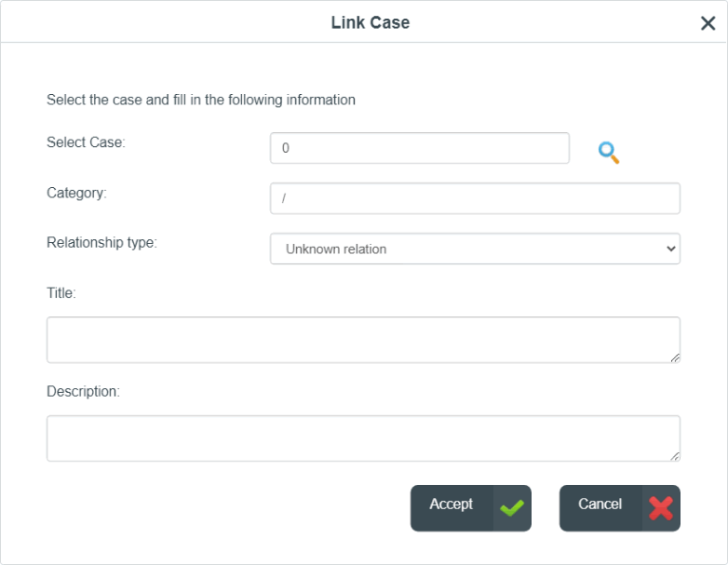Viewport: 728px width, 565px height.
Task: Click the red X icon on Cancel
Action: pyautogui.click(x=661, y=508)
